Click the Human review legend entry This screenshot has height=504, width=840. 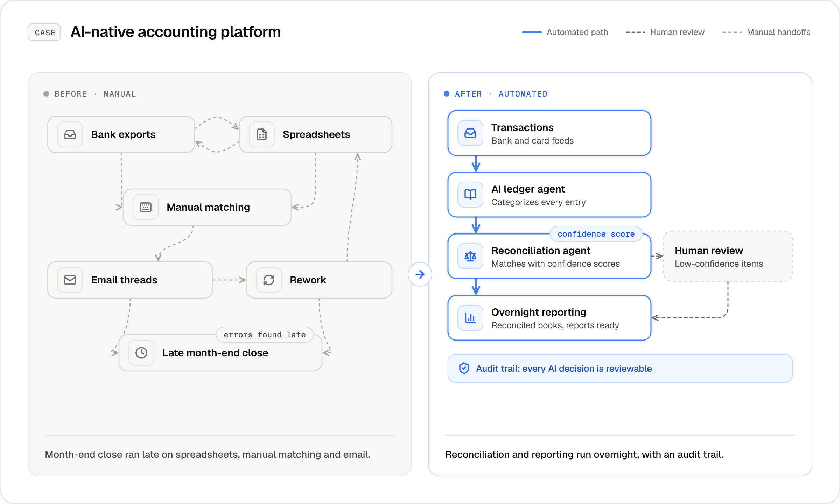665,32
